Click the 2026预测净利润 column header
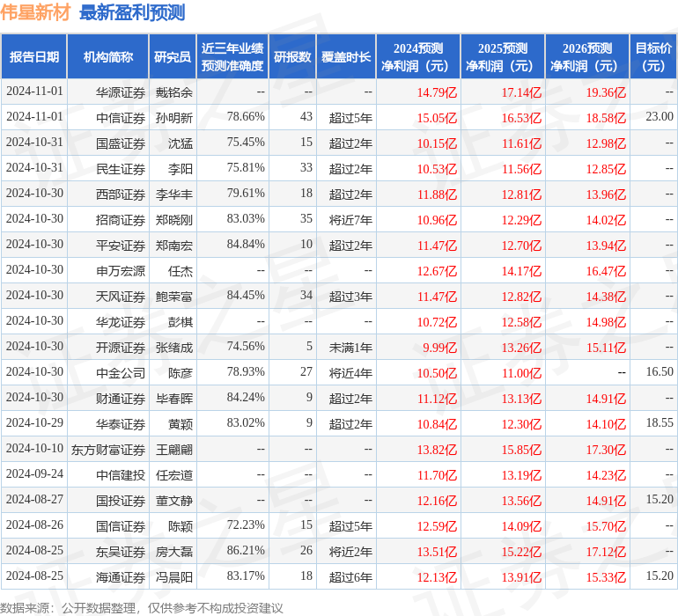The width and height of the screenshot is (678, 616). pos(587,56)
